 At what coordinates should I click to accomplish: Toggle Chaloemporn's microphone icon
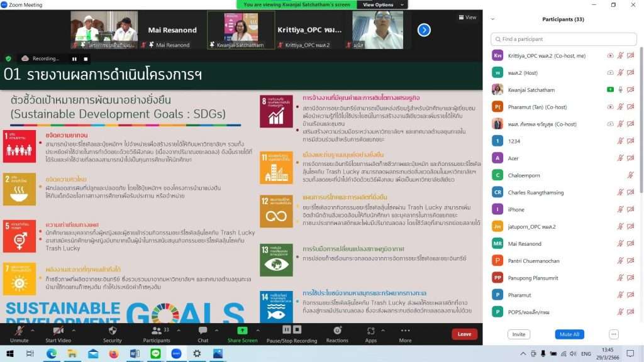tap(630, 175)
